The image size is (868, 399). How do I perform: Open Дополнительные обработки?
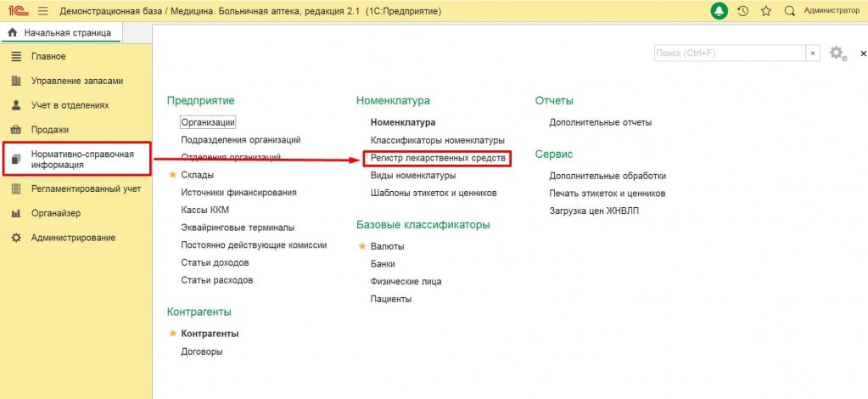[608, 176]
